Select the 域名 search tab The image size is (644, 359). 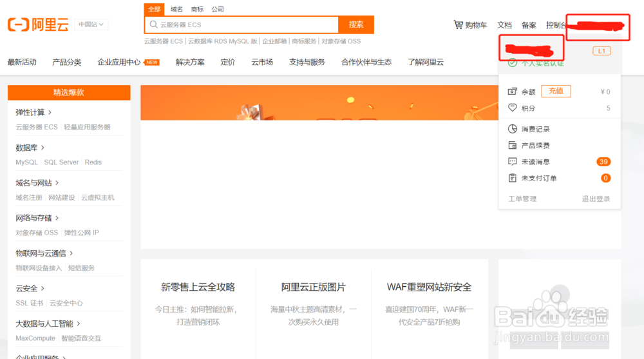pyautogui.click(x=176, y=9)
